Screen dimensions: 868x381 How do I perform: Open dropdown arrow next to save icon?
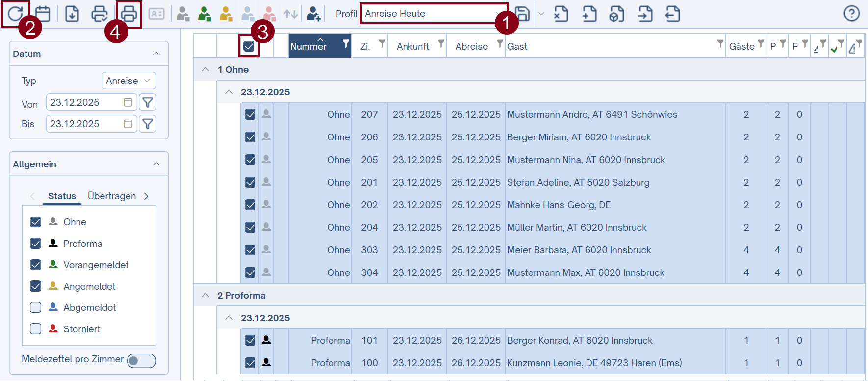tap(541, 14)
